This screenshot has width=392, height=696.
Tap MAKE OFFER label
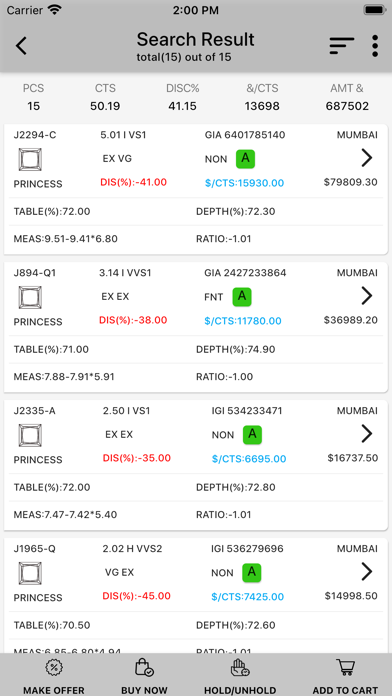pyautogui.click(x=54, y=691)
